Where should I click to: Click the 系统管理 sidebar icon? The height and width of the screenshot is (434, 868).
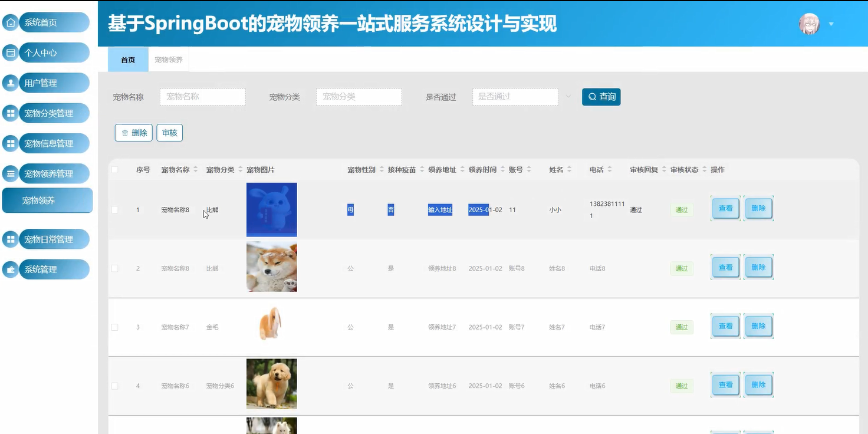(9, 269)
